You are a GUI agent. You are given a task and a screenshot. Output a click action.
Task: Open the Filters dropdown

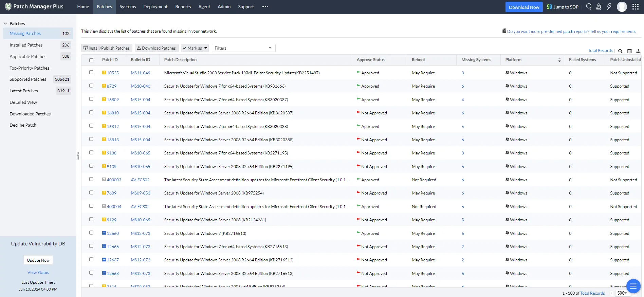[243, 48]
